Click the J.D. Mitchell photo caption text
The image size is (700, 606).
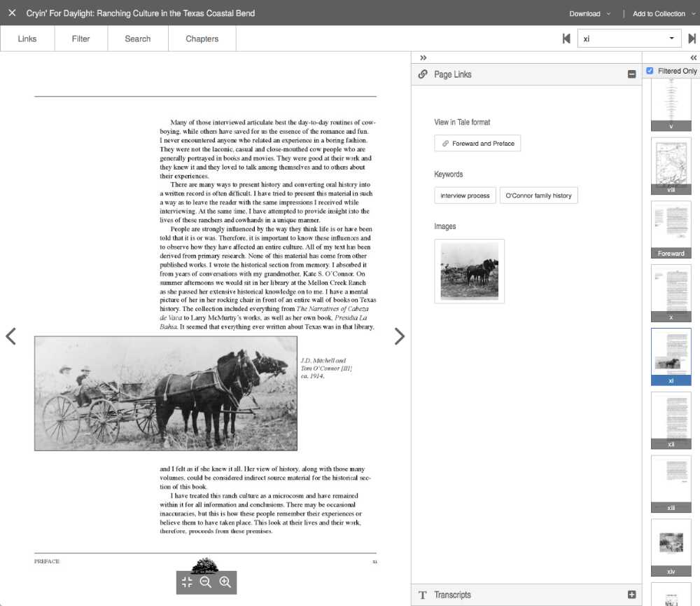coord(326,369)
